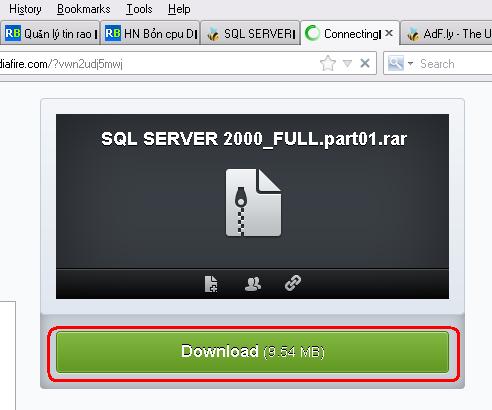Click the share with people icon
492x410 pixels.
[253, 284]
